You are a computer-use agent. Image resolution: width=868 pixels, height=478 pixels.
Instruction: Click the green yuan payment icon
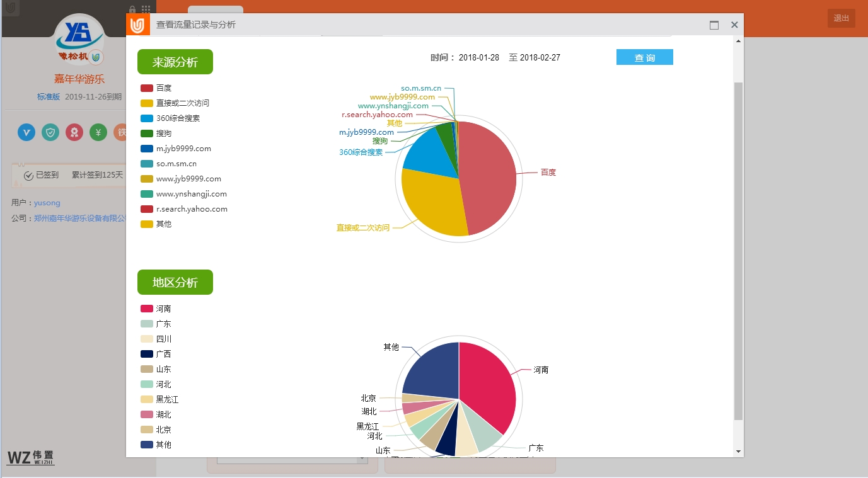[x=98, y=132]
